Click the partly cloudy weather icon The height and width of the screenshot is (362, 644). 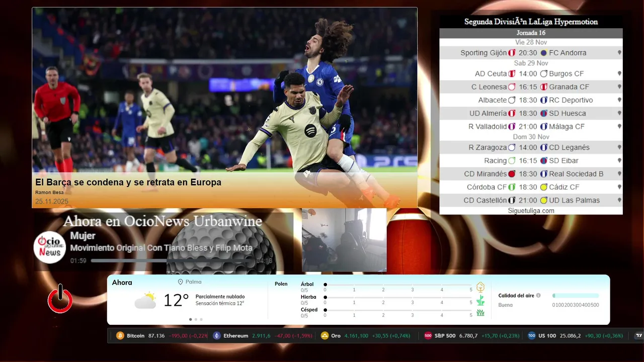145,300
